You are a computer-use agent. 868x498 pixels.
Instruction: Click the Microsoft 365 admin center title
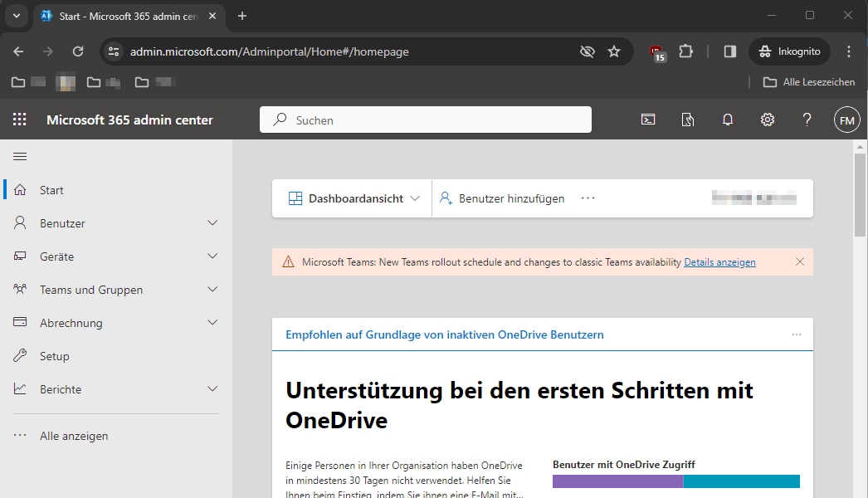click(129, 120)
